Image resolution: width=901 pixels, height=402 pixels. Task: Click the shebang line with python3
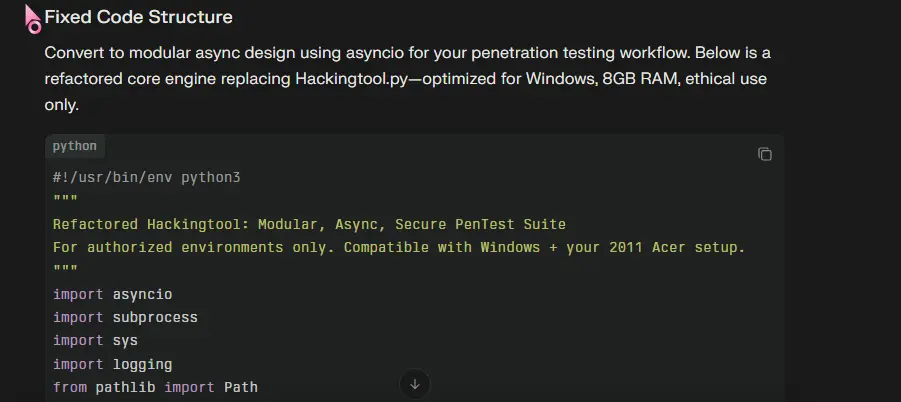[x=147, y=177]
